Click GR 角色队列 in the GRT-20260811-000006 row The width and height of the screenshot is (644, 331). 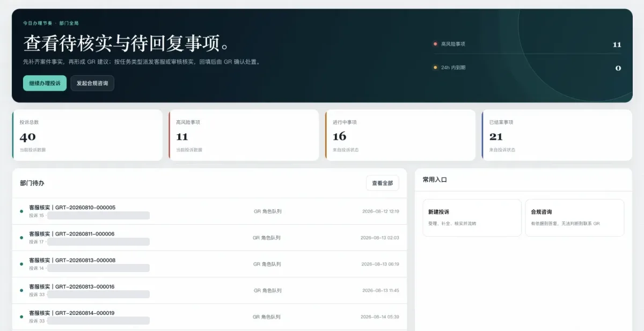[267, 238]
